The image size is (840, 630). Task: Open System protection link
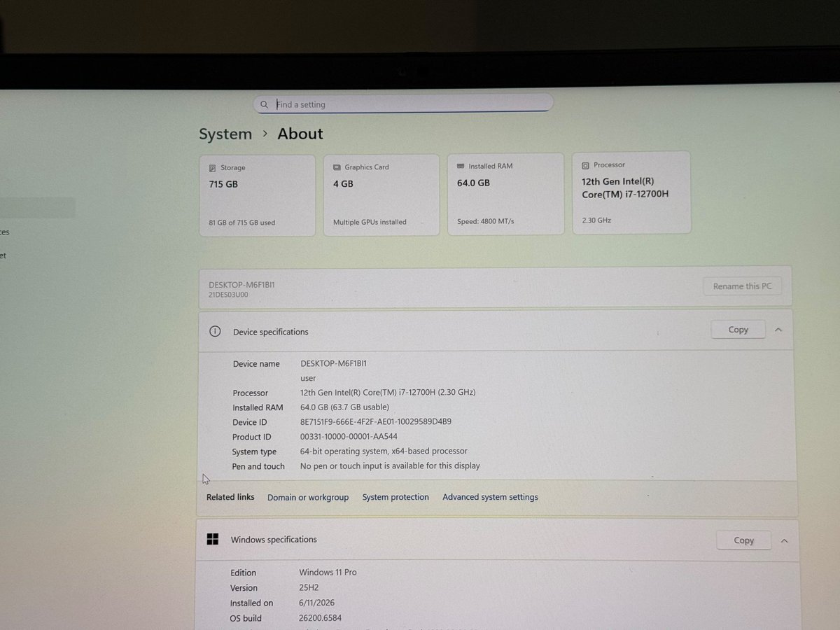click(395, 498)
